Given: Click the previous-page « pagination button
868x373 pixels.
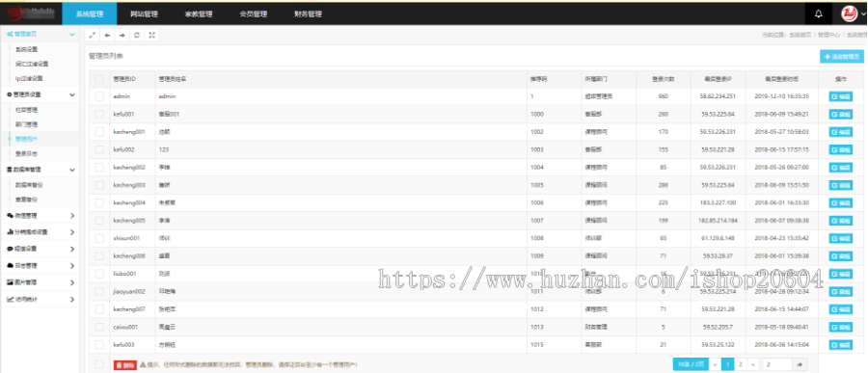Looking at the screenshot, I should [x=716, y=364].
